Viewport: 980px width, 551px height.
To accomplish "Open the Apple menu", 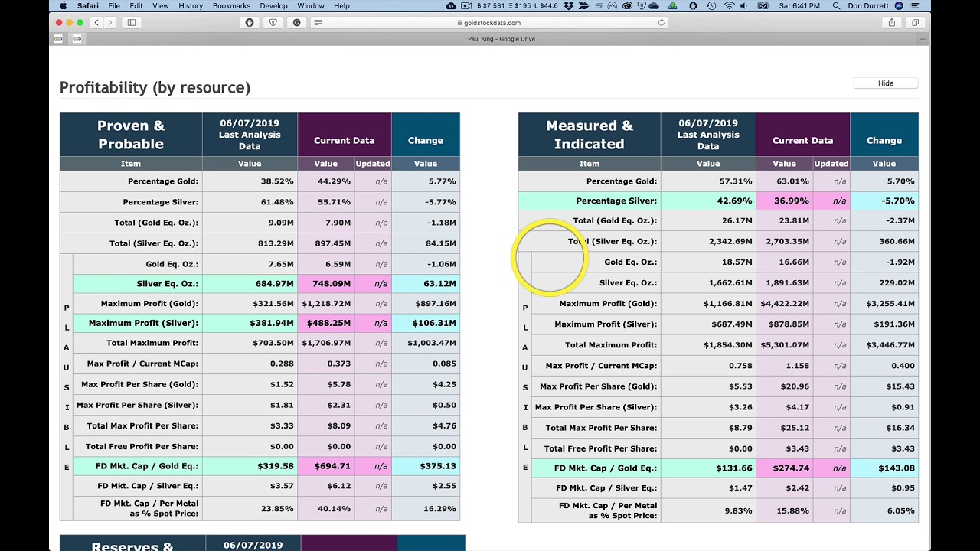I will pos(63,5).
